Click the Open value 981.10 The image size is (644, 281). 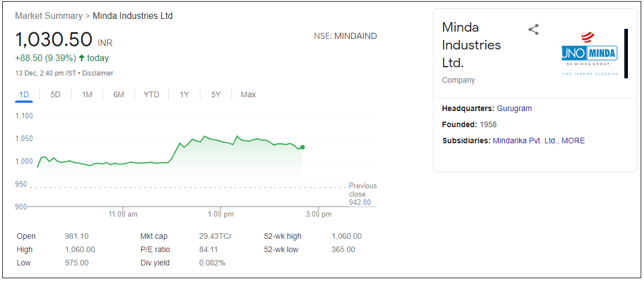click(77, 236)
